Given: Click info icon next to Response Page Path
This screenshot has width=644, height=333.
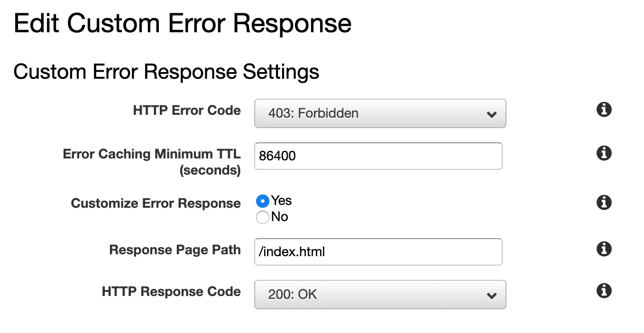Looking at the screenshot, I should coord(604,249).
